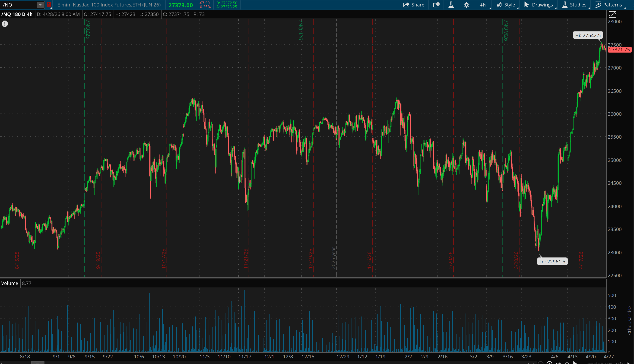The image size is (634, 364).
Task: Click the red symbol link indicator
Action: pos(49,5)
